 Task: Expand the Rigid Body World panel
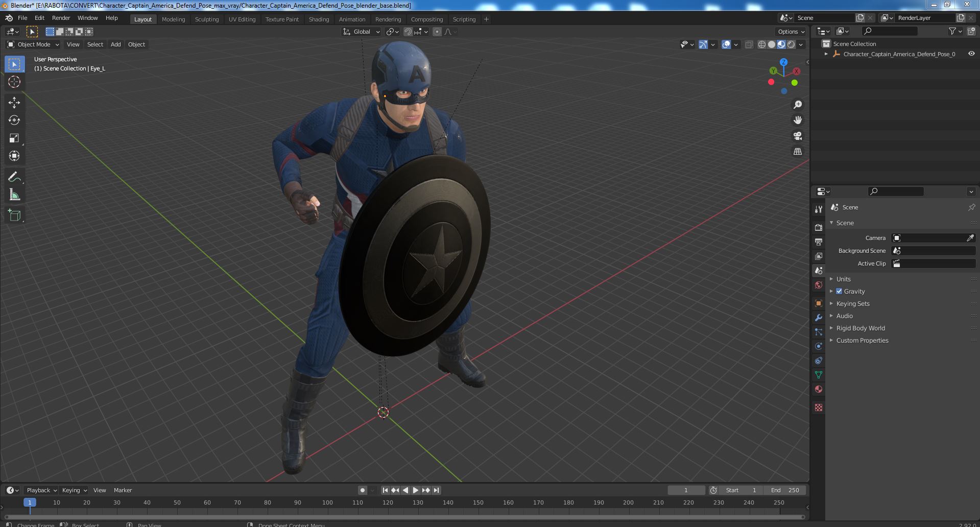point(860,328)
